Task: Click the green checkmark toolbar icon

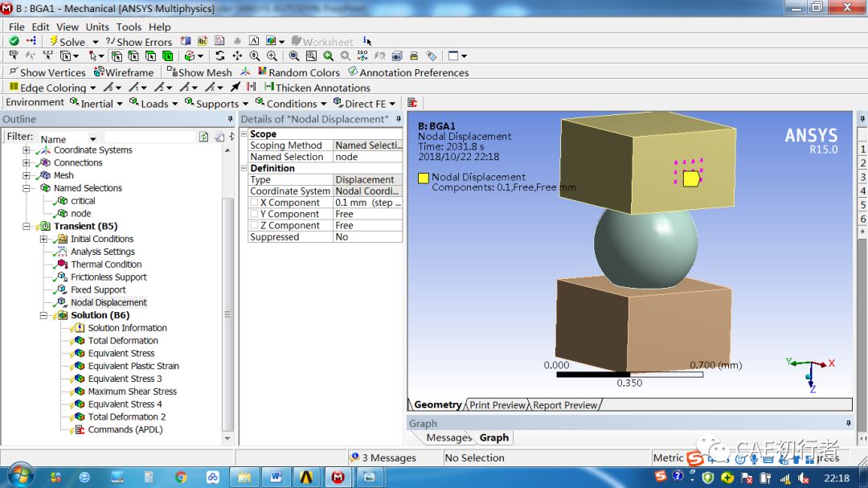Action: click(14, 41)
